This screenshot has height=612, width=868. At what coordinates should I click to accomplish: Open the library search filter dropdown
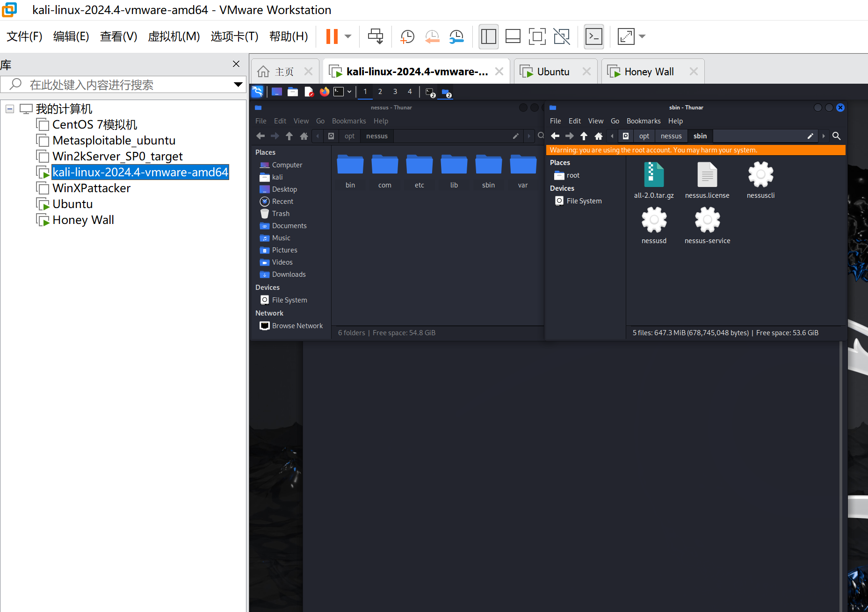click(238, 85)
